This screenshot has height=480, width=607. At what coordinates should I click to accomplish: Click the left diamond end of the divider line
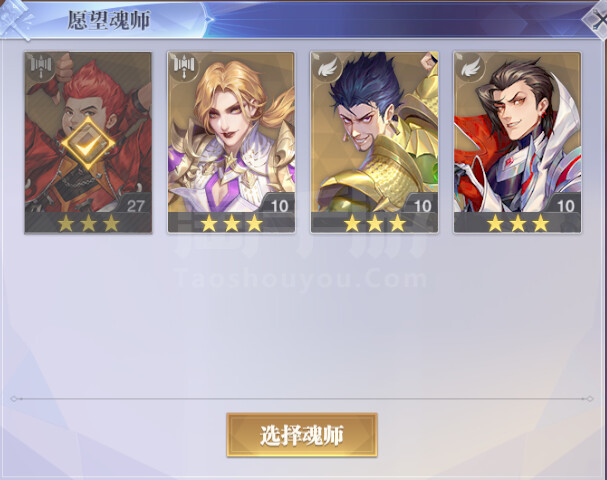click(14, 399)
